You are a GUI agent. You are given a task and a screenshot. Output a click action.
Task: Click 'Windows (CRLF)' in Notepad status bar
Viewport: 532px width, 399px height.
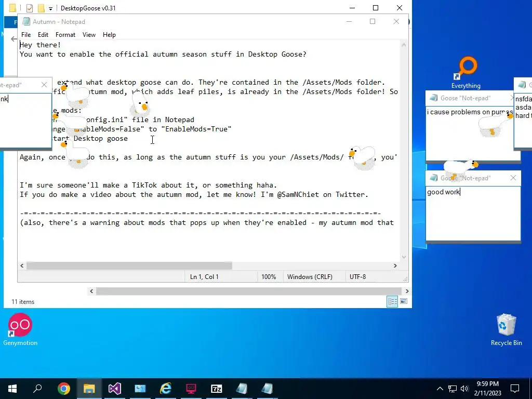click(310, 277)
